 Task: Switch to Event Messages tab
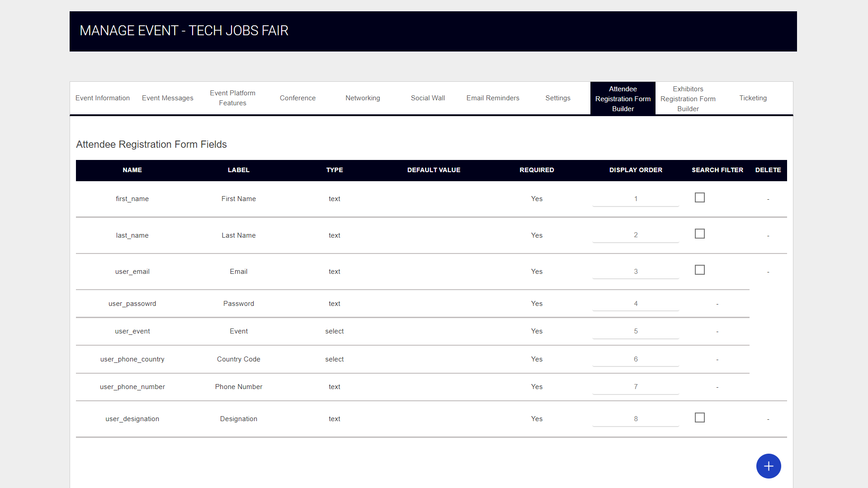pyautogui.click(x=168, y=98)
